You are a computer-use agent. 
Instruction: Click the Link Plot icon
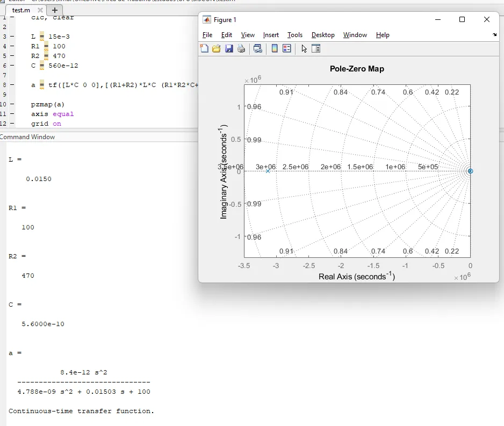click(258, 49)
